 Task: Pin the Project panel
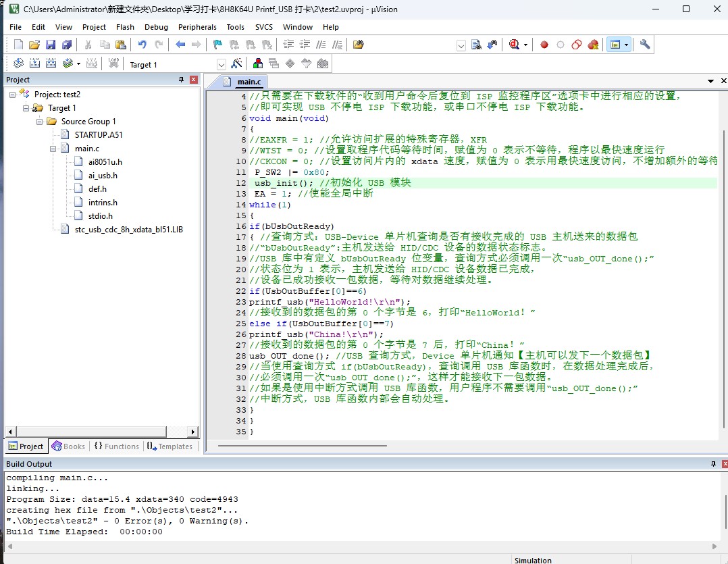[x=182, y=80]
